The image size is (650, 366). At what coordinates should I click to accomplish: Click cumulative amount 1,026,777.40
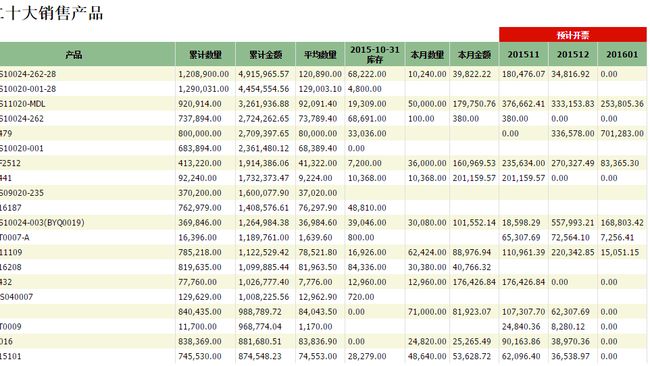coord(264,282)
